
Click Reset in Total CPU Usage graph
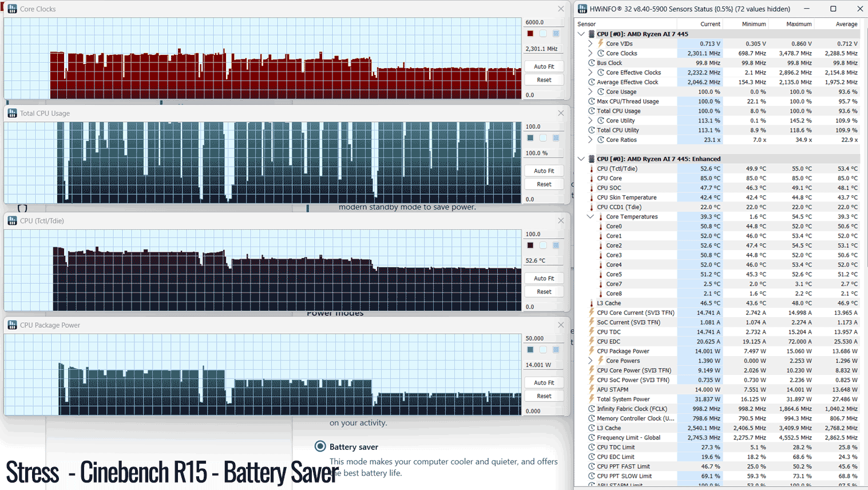(544, 184)
